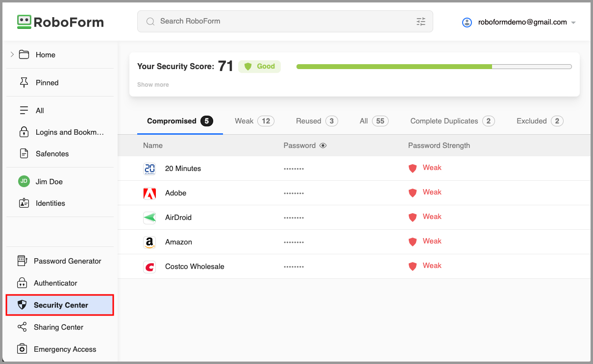The width and height of the screenshot is (593, 364).
Task: Click the security score number 71
Action: (225, 66)
